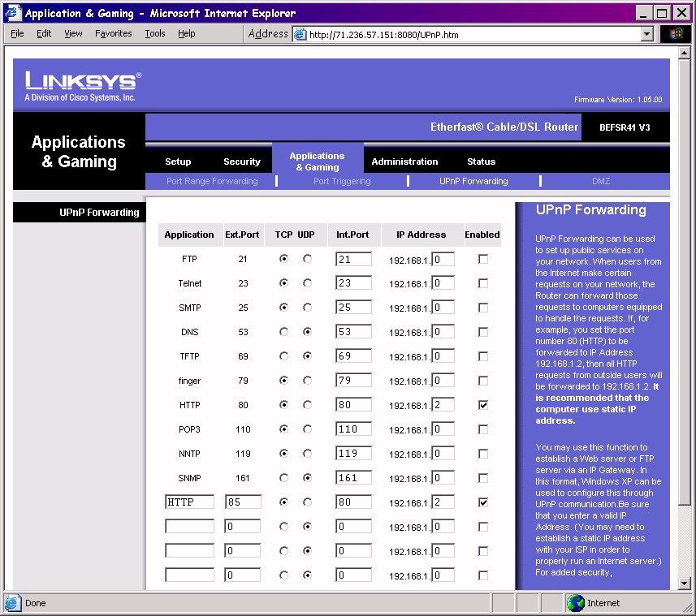Click the Ext.Port value '161'

click(243, 478)
